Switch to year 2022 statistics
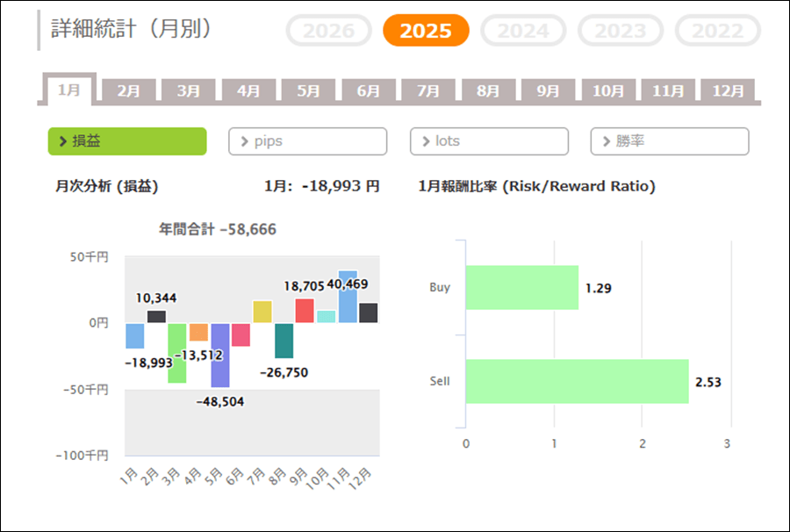The width and height of the screenshot is (790, 532). click(717, 31)
